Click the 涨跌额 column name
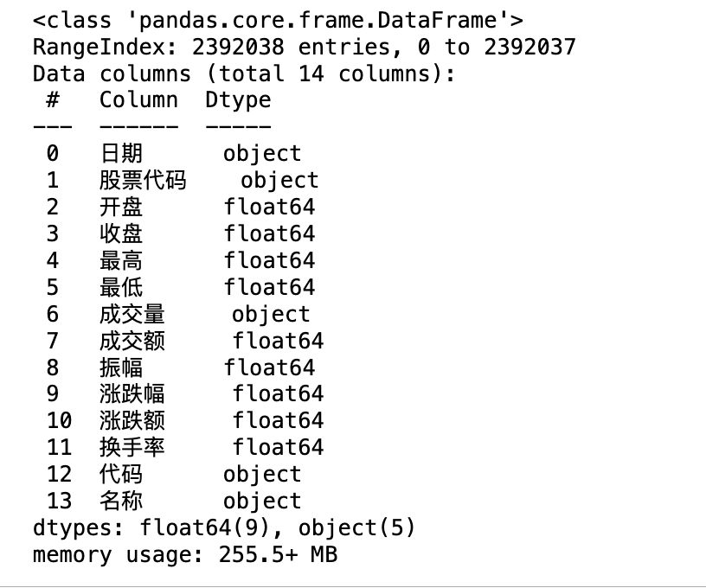This screenshot has height=588, width=706. point(132,421)
